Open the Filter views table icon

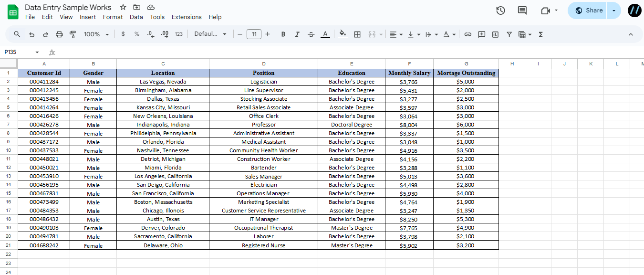click(524, 34)
